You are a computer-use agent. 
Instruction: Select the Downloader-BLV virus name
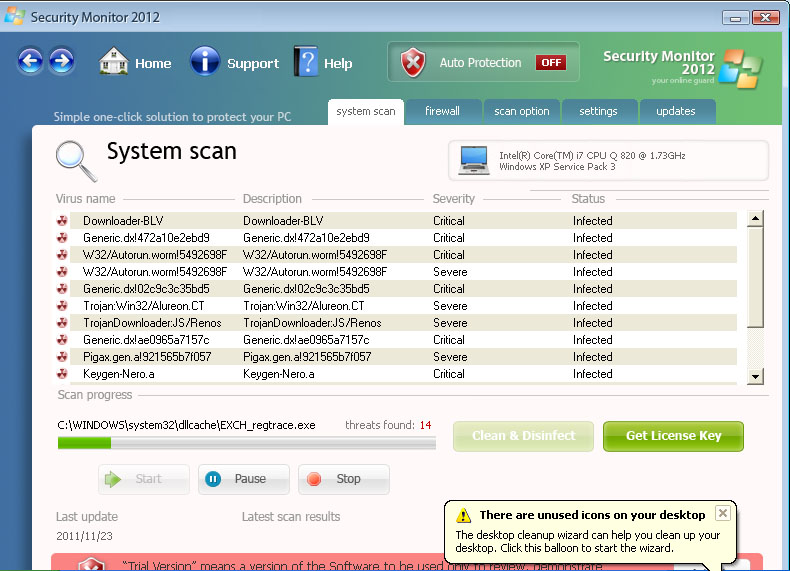(123, 221)
